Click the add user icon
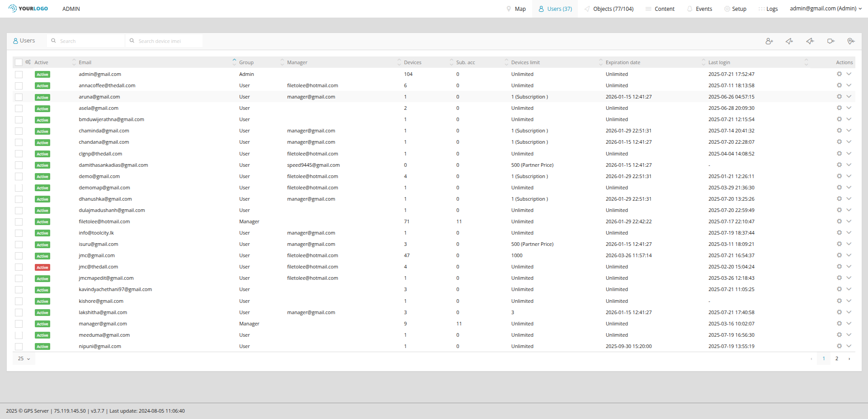This screenshot has height=419, width=868. (x=769, y=41)
